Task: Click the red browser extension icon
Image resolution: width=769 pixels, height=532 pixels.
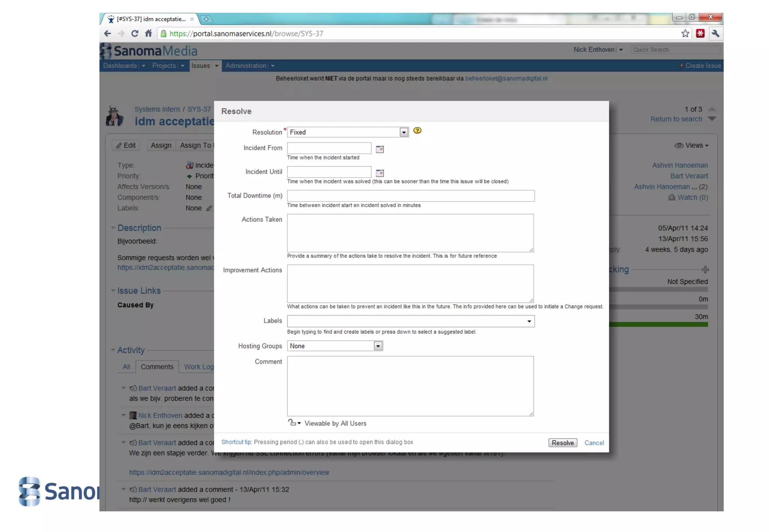Action: (x=700, y=34)
